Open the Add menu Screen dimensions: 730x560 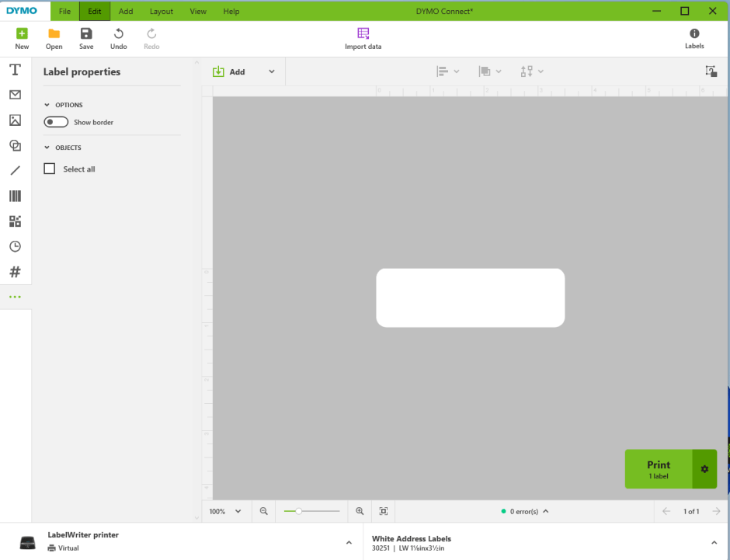(126, 11)
